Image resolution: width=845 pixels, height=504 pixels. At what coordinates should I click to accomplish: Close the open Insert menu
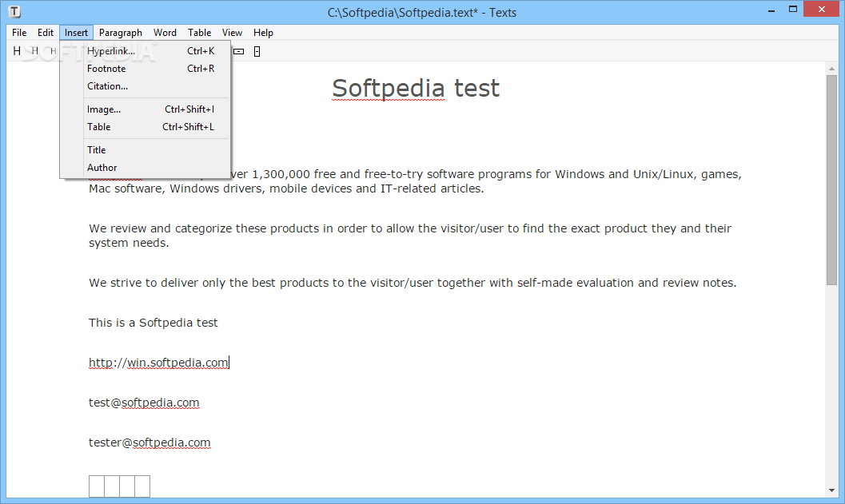coord(76,32)
